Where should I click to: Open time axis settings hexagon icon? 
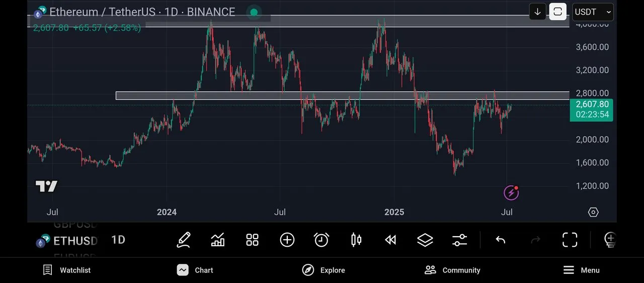click(593, 212)
